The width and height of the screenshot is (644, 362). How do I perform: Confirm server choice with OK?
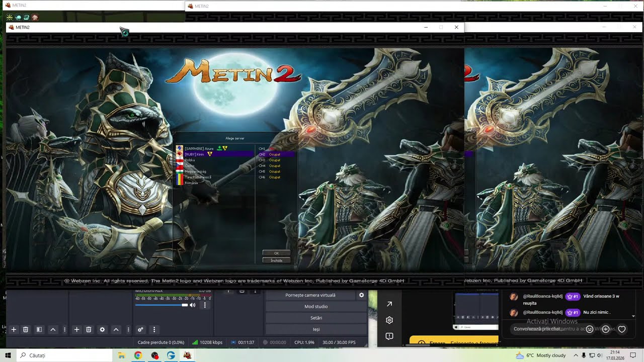pyautogui.click(x=276, y=253)
